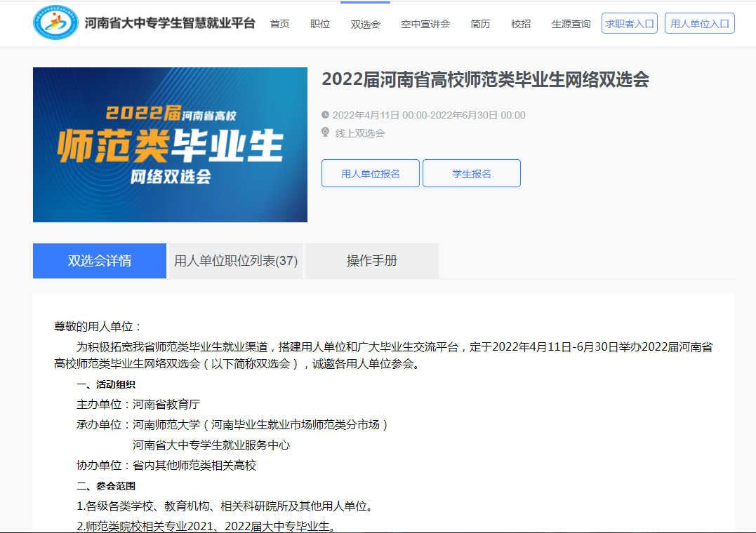This screenshot has width=756, height=533.
Task: Select the 双选会 navigation item
Action: tap(365, 24)
